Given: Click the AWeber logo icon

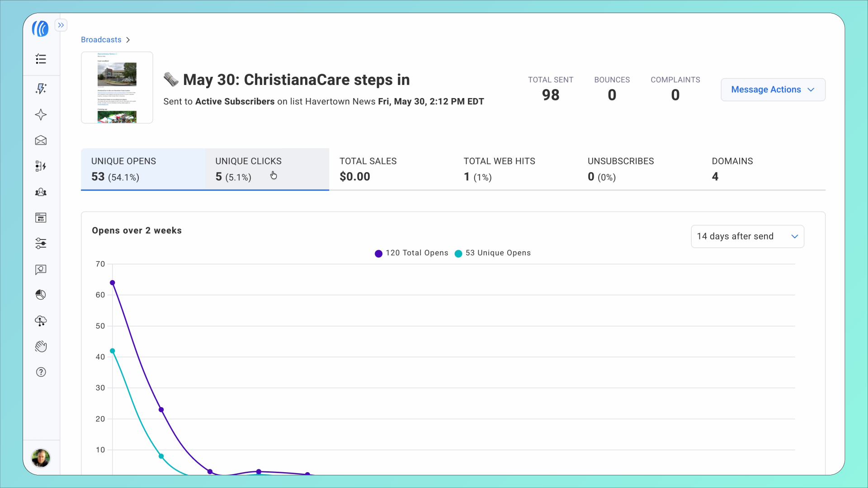Looking at the screenshot, I should 40,28.
